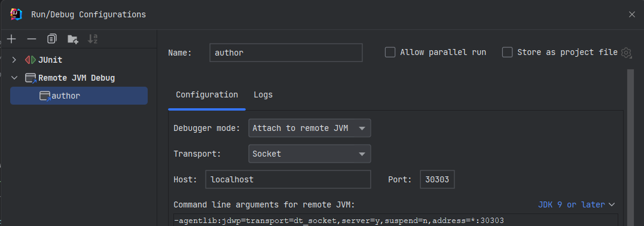Select the author configuration in tree
This screenshot has width=644, height=226.
79,96
